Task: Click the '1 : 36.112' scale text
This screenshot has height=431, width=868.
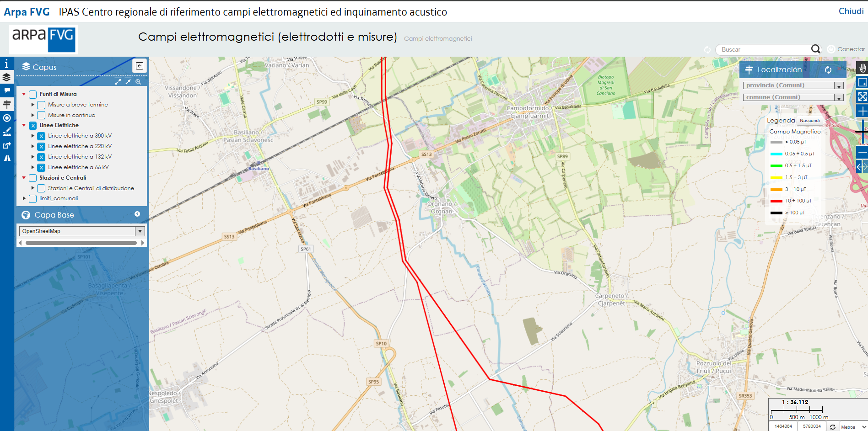Action: tap(795, 402)
